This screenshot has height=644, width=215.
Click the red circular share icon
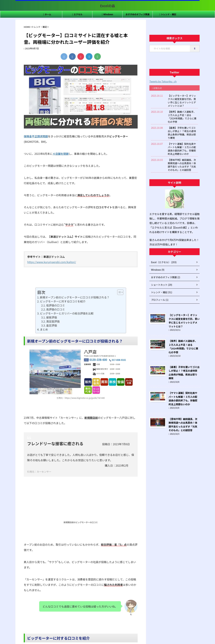click(81, 57)
